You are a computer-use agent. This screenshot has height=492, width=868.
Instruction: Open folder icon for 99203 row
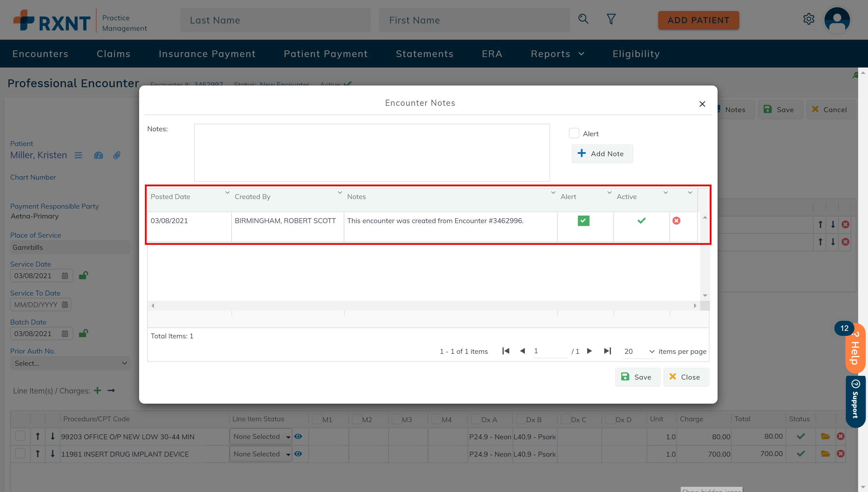(x=825, y=436)
